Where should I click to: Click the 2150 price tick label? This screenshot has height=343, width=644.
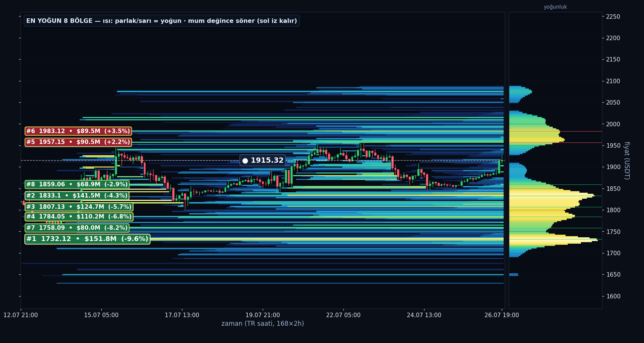tap(613, 59)
